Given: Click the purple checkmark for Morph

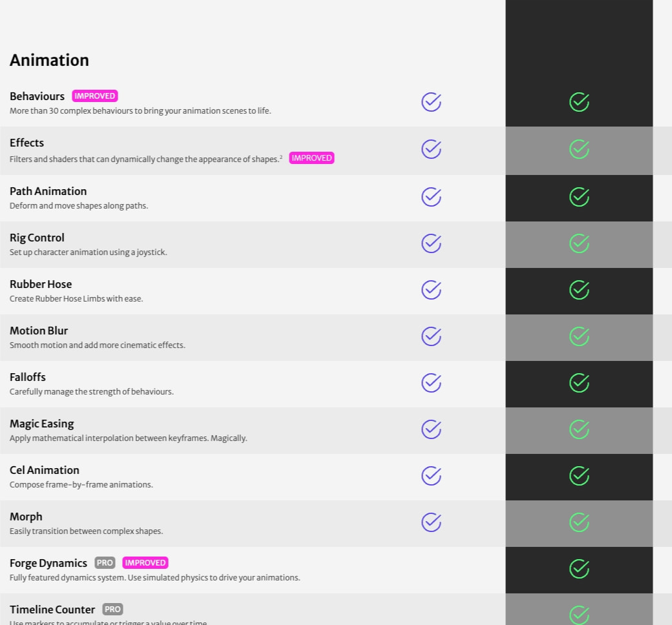Looking at the screenshot, I should tap(431, 522).
